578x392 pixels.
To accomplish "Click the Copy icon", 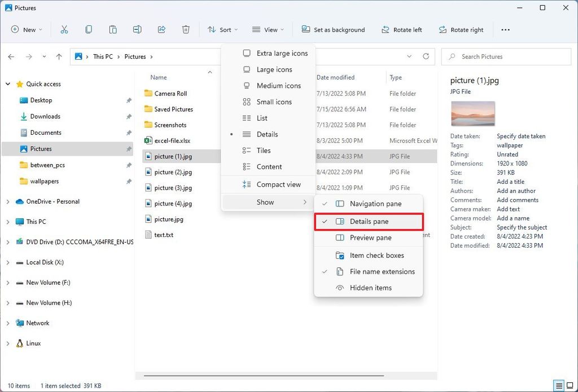I will point(89,29).
